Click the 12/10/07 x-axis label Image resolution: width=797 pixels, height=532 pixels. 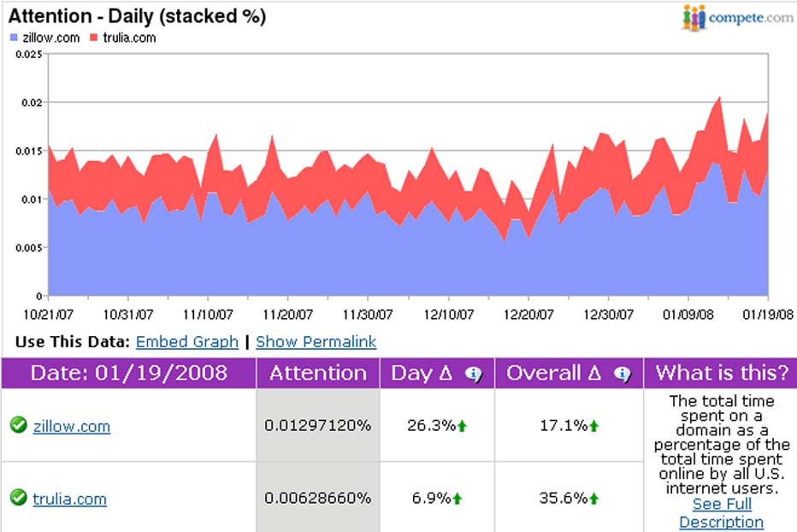(448, 315)
